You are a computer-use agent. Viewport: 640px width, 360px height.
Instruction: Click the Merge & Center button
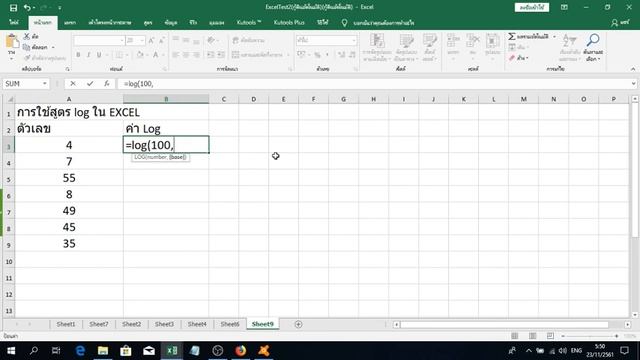[x=259, y=55]
